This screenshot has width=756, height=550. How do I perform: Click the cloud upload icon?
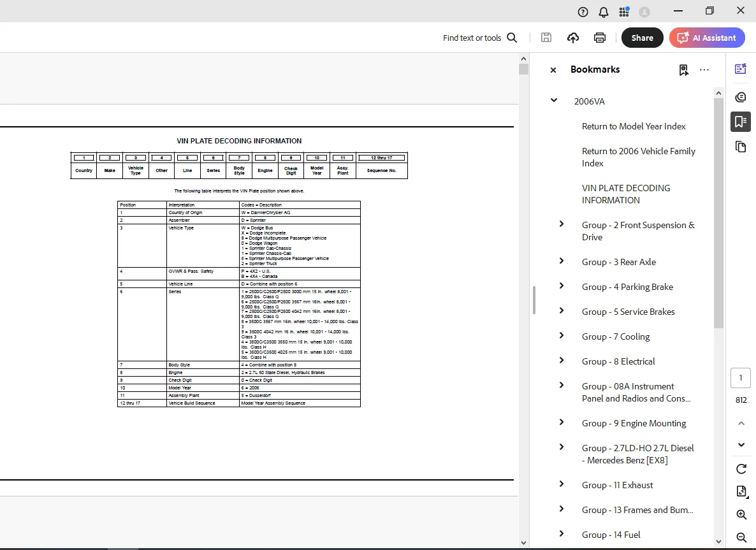573,38
